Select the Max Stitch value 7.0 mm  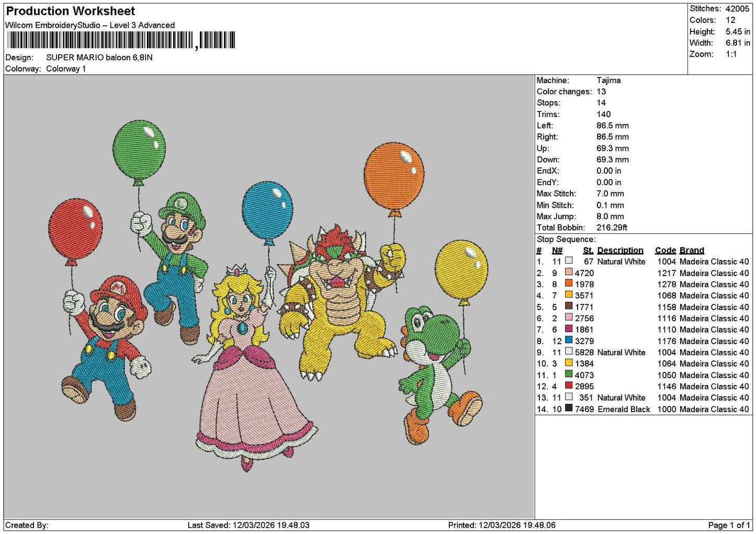(x=610, y=194)
